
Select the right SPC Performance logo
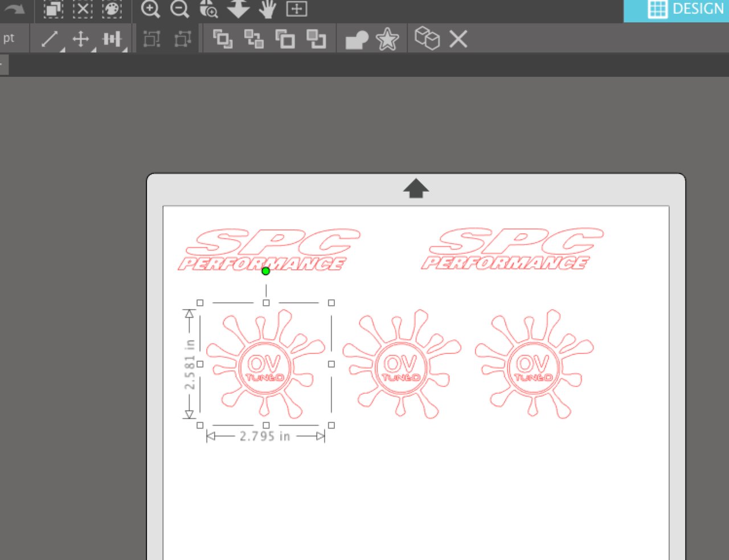[512, 248]
